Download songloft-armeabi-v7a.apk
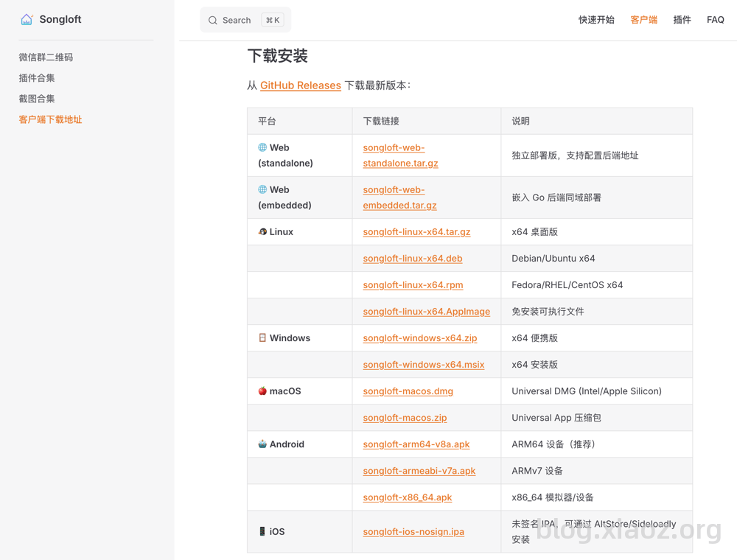 (419, 471)
